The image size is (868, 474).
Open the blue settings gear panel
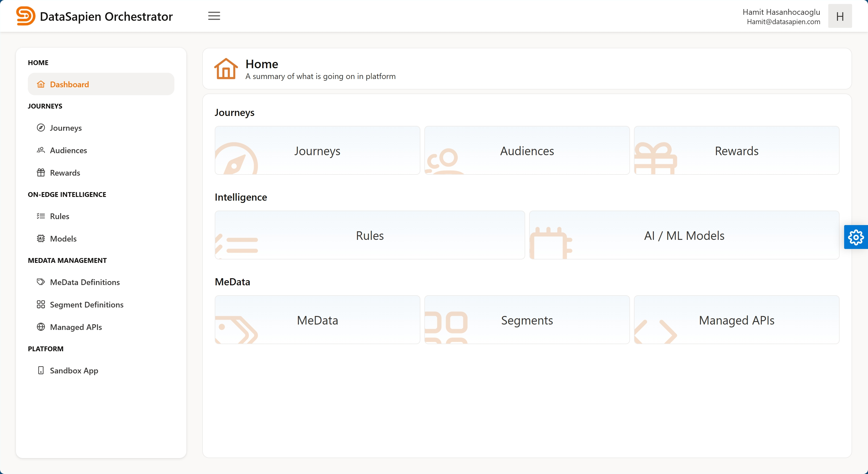point(856,237)
